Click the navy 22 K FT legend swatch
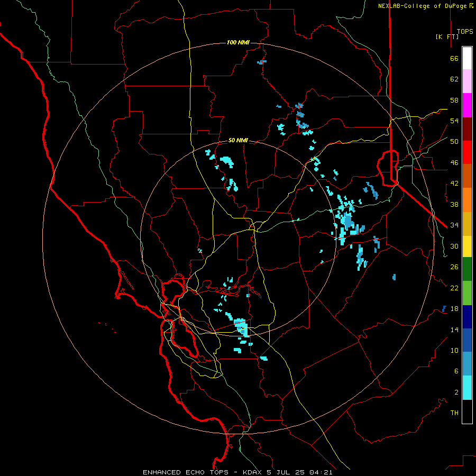 [x=467, y=317]
